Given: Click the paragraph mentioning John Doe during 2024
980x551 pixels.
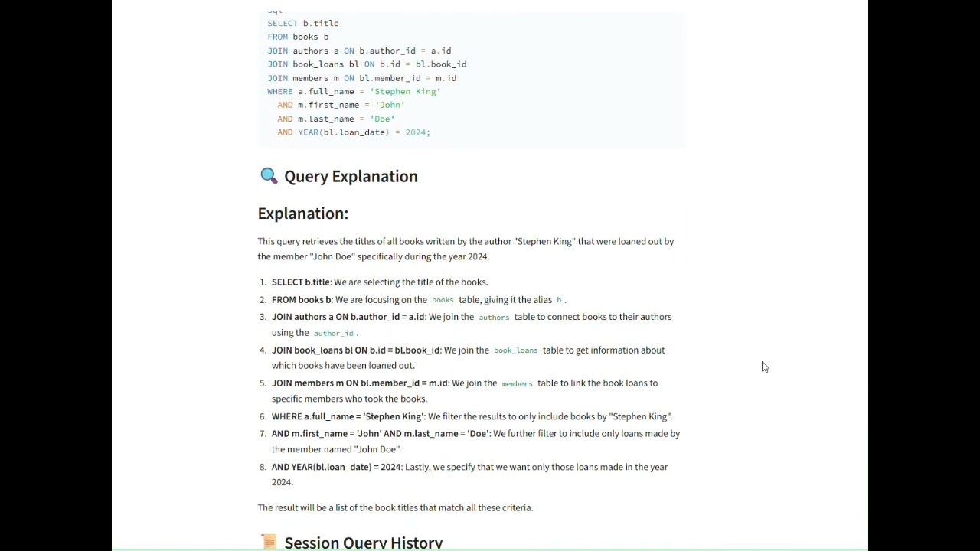Looking at the screenshot, I should [x=465, y=249].
